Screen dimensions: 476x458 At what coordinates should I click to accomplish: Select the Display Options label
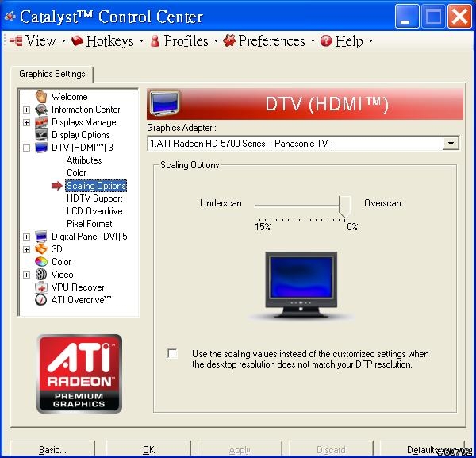click(80, 135)
